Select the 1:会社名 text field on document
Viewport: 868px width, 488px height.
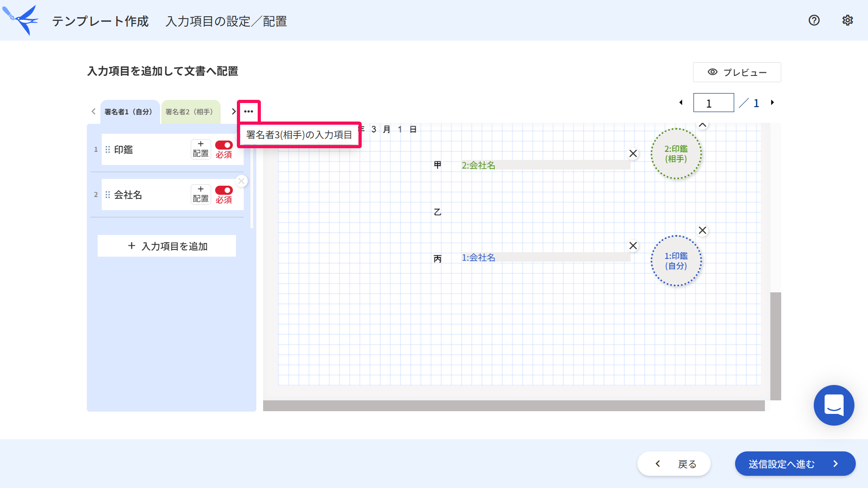click(x=546, y=258)
